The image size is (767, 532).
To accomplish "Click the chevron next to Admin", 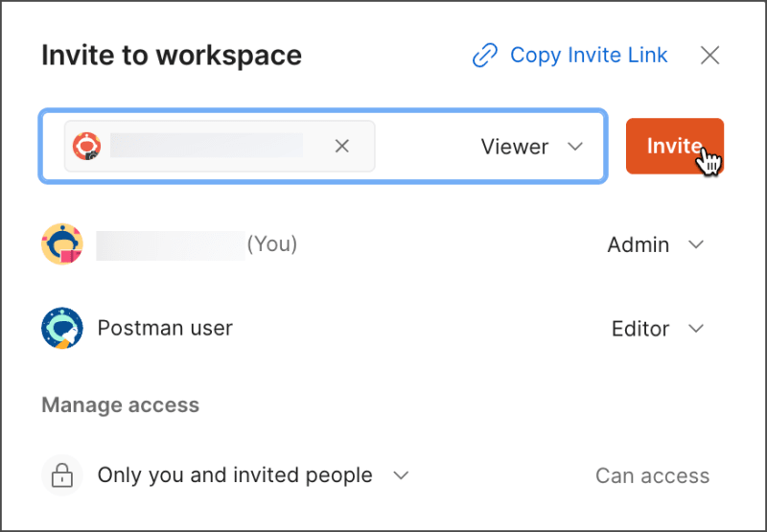I will tap(697, 244).
